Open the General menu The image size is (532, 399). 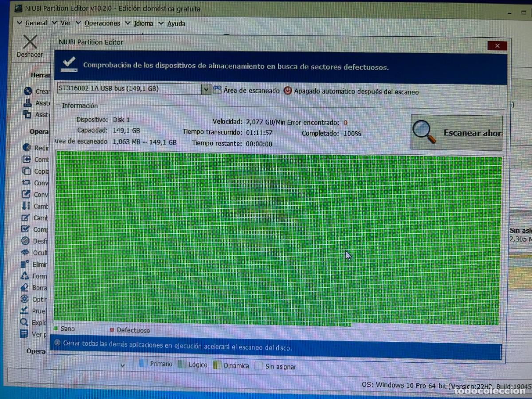(x=36, y=23)
